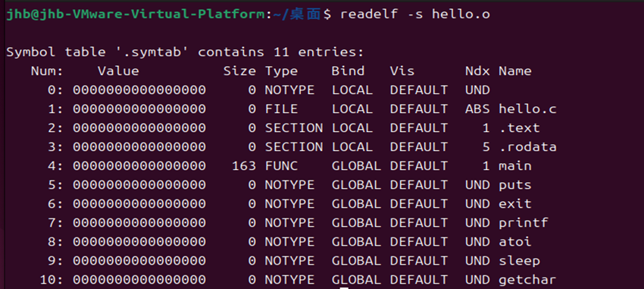The width and height of the screenshot is (644, 289).
Task: Click the .text symbol name
Action: point(519,128)
